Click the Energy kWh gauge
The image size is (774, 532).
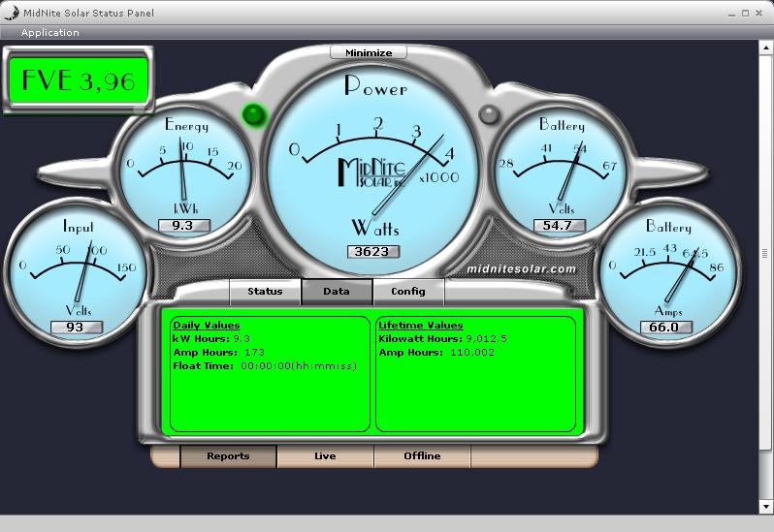[183, 165]
